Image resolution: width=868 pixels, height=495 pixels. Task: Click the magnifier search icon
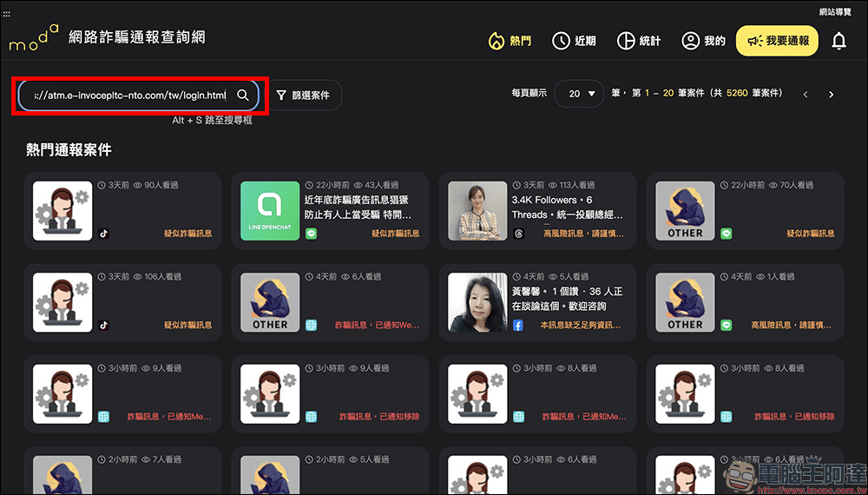pyautogui.click(x=242, y=95)
